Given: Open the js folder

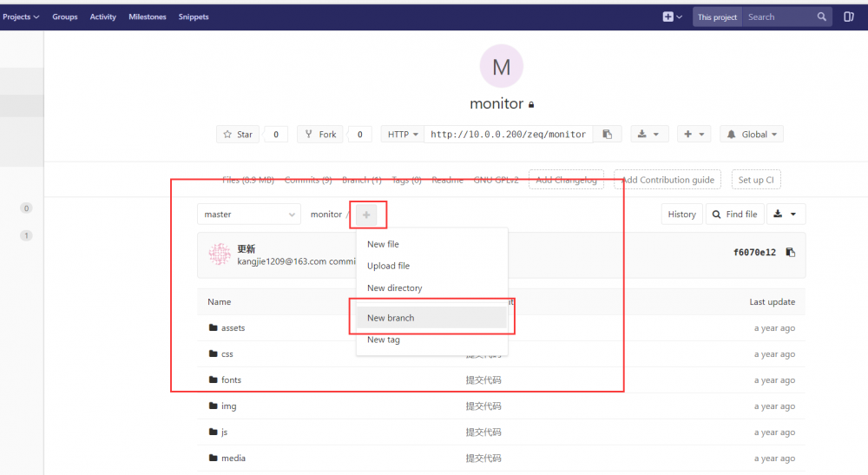Looking at the screenshot, I should pyautogui.click(x=224, y=432).
